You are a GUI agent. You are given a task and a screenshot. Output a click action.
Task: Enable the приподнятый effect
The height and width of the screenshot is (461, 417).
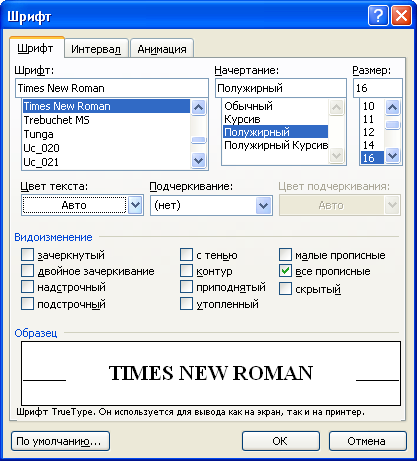[x=186, y=286]
